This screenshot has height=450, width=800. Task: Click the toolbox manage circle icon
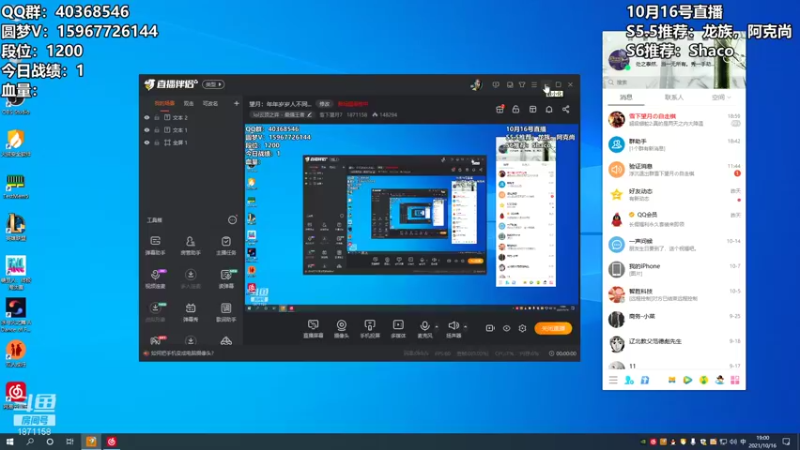[232, 220]
